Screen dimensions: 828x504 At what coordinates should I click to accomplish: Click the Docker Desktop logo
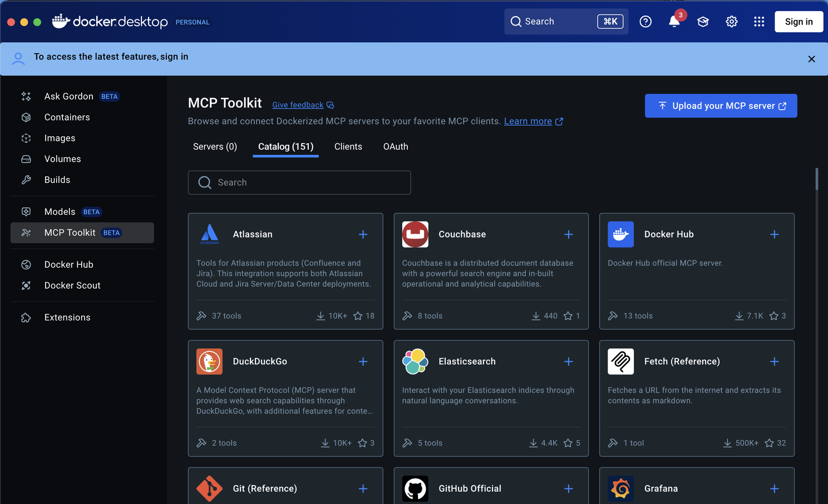point(110,22)
